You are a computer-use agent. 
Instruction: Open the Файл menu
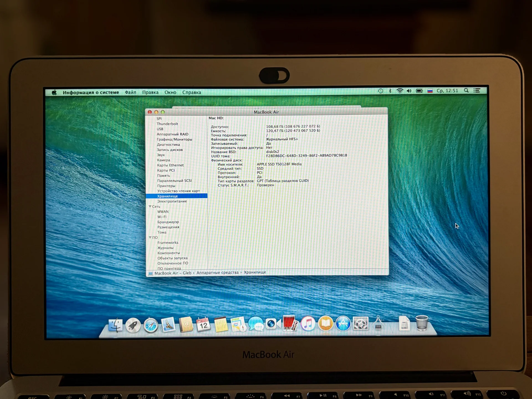coord(131,93)
